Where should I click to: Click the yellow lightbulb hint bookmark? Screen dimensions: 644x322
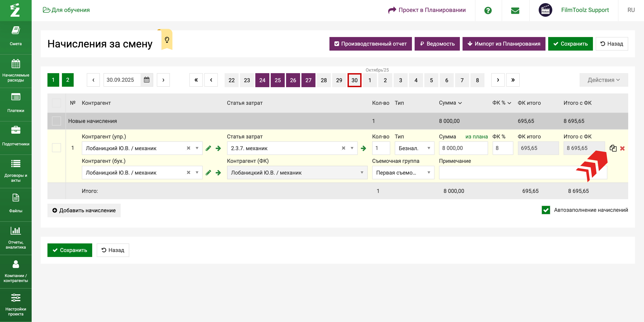click(167, 40)
